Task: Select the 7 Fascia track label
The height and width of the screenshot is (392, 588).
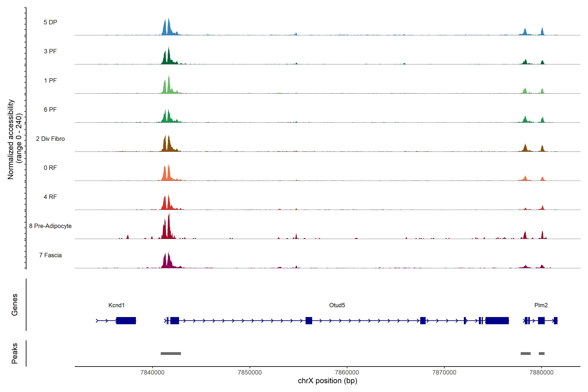Action: click(50, 255)
